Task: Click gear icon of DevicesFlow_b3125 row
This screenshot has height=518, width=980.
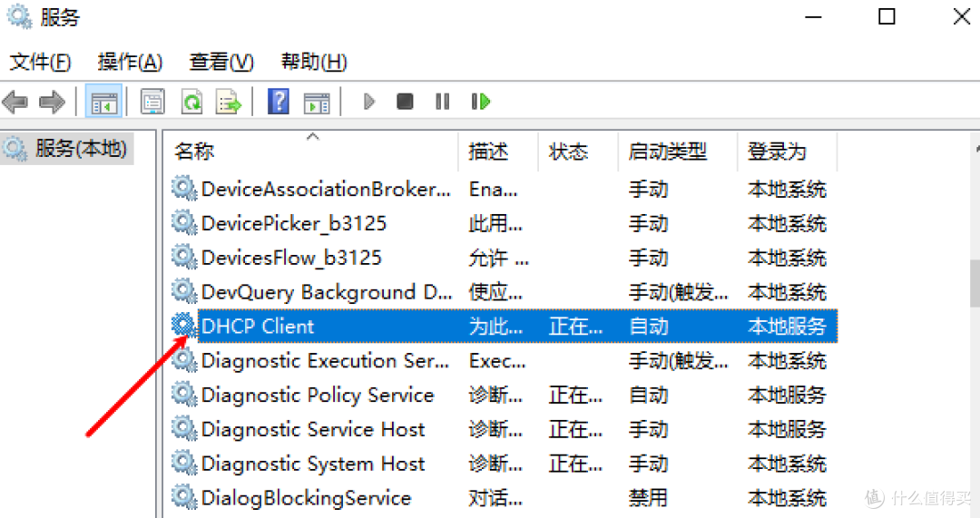Action: click(x=184, y=257)
